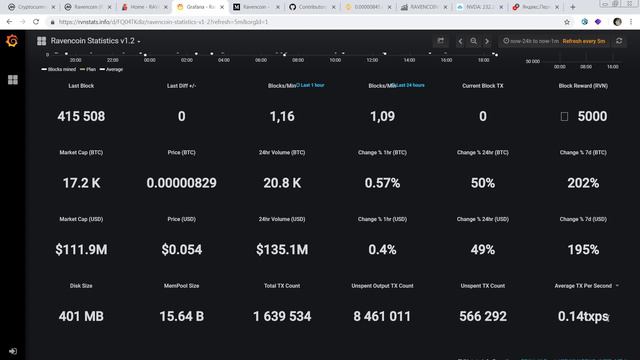Click the Last 1 hour time override label
The width and height of the screenshot is (640, 360).
coord(310,85)
